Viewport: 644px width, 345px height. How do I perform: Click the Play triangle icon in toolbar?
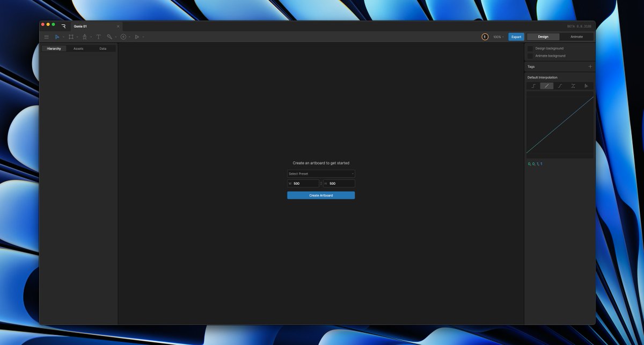[x=137, y=37]
